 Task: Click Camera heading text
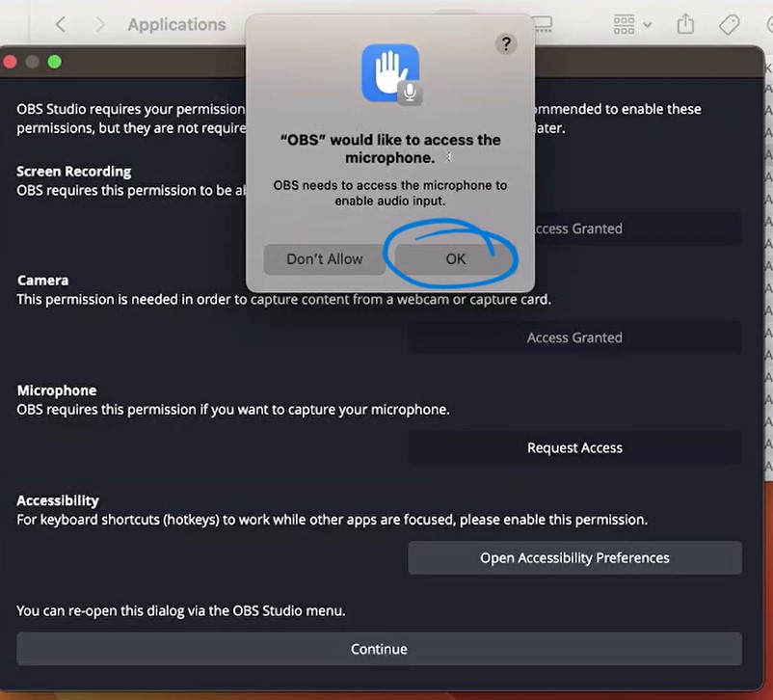(42, 281)
